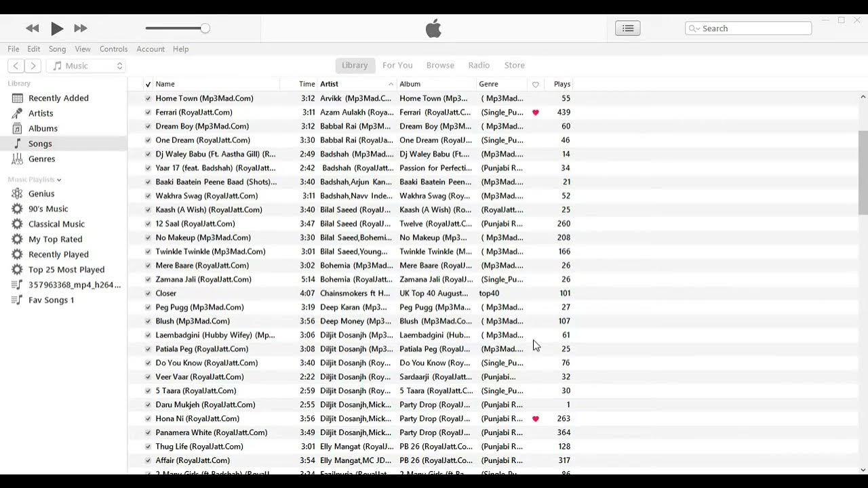Click the scrollbar down arrow
Image resolution: width=868 pixels, height=488 pixels.
click(x=863, y=469)
